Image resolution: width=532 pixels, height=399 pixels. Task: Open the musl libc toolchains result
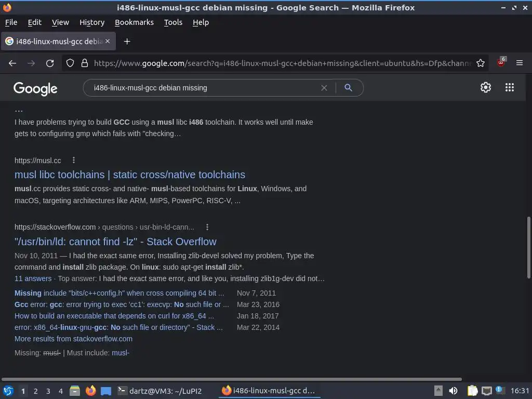tap(129, 175)
